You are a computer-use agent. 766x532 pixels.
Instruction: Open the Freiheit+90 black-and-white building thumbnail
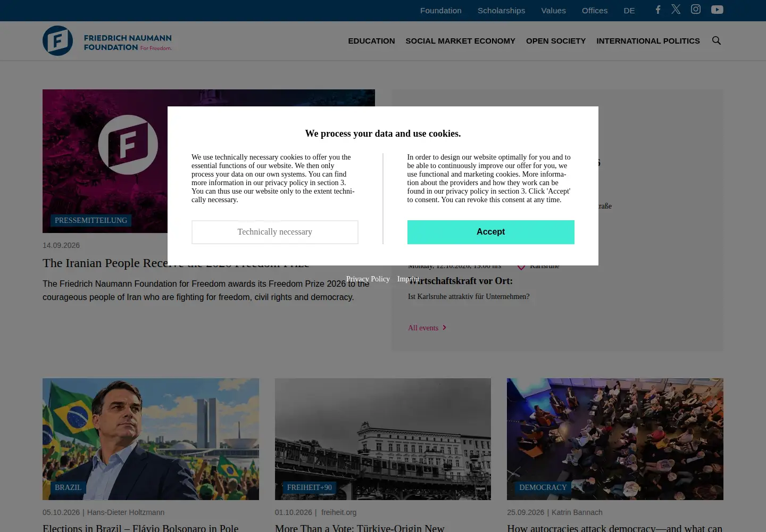[x=383, y=439]
